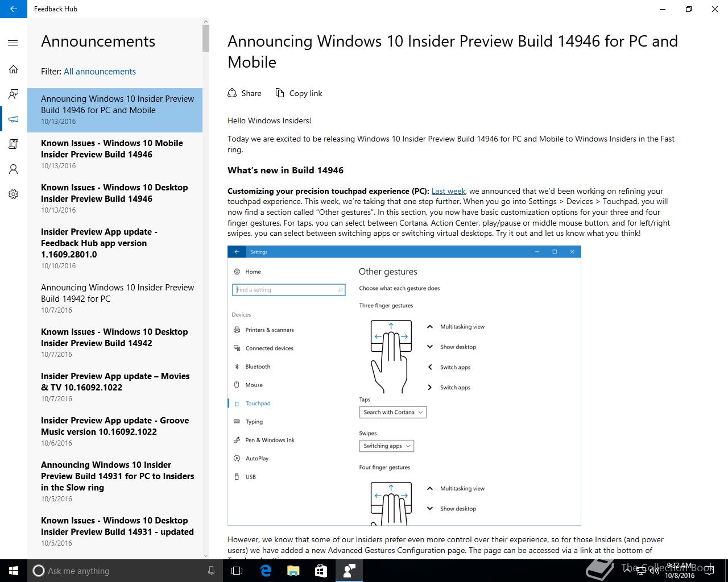Launch Microsoft Edge from the taskbar
This screenshot has height=582, width=728.
[266, 571]
